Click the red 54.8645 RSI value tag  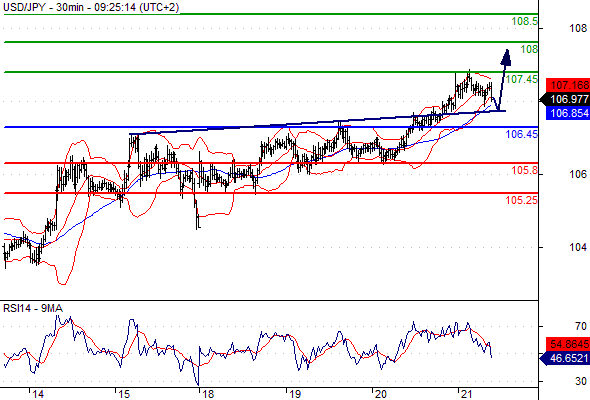pos(568,344)
